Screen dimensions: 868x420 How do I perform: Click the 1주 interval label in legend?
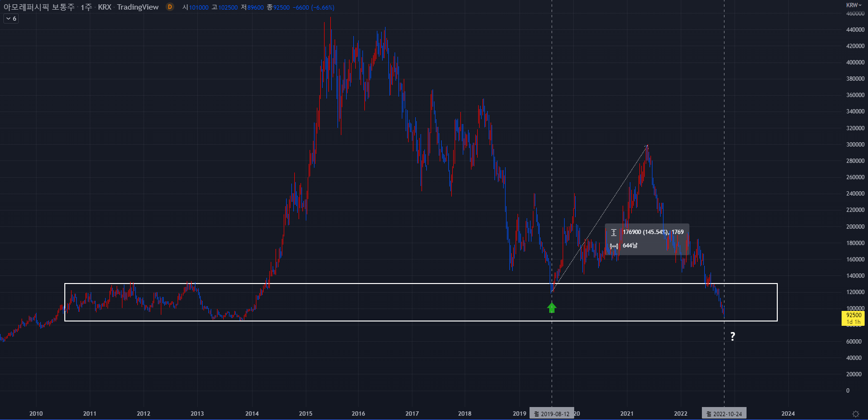tap(86, 7)
